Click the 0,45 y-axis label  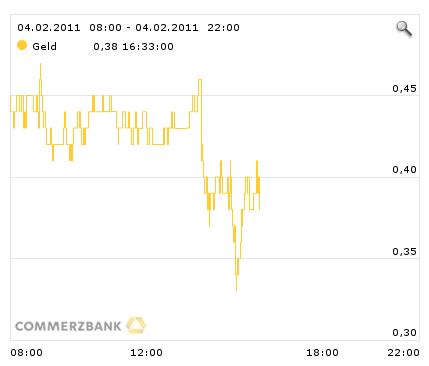[x=404, y=88]
